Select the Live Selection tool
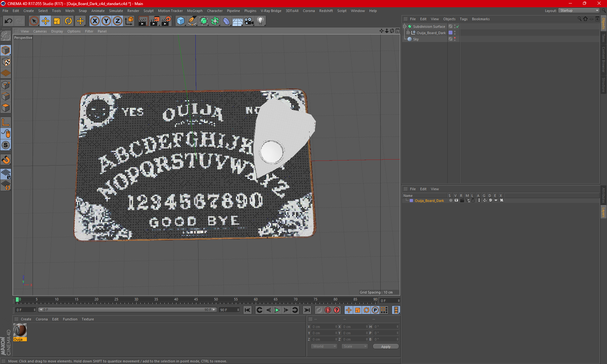 pos(34,21)
